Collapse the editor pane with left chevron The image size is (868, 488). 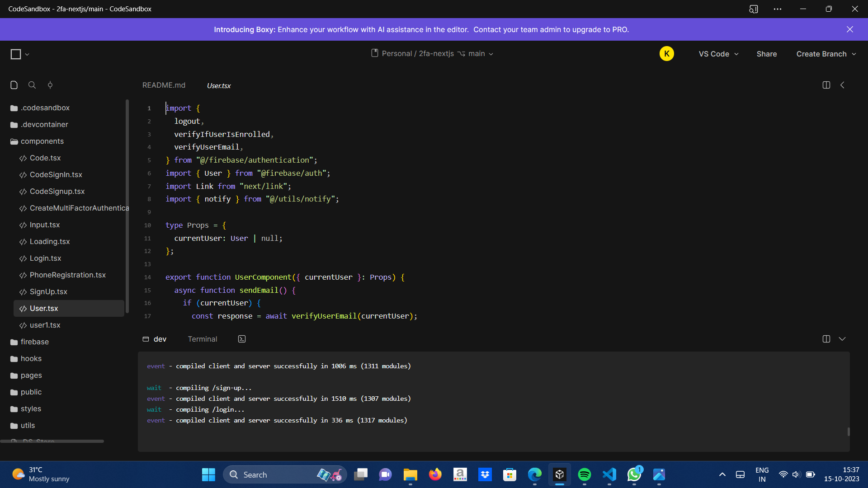click(x=842, y=85)
